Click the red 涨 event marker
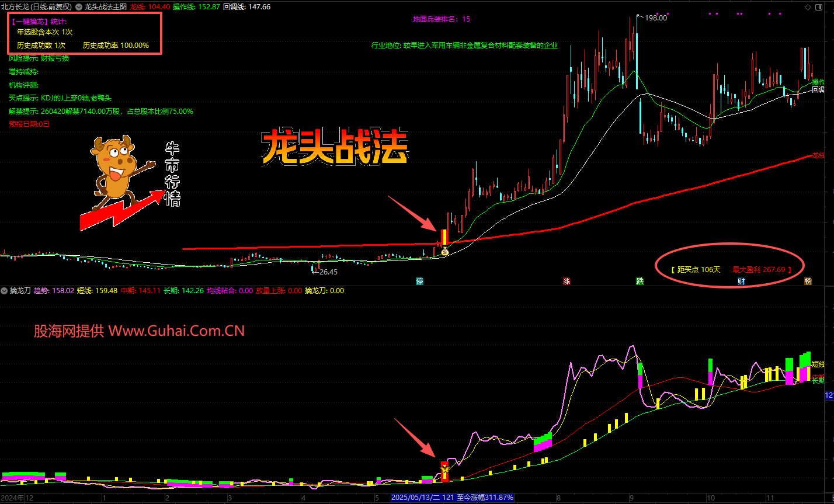Viewport: 834px width, 504px height. (567, 281)
